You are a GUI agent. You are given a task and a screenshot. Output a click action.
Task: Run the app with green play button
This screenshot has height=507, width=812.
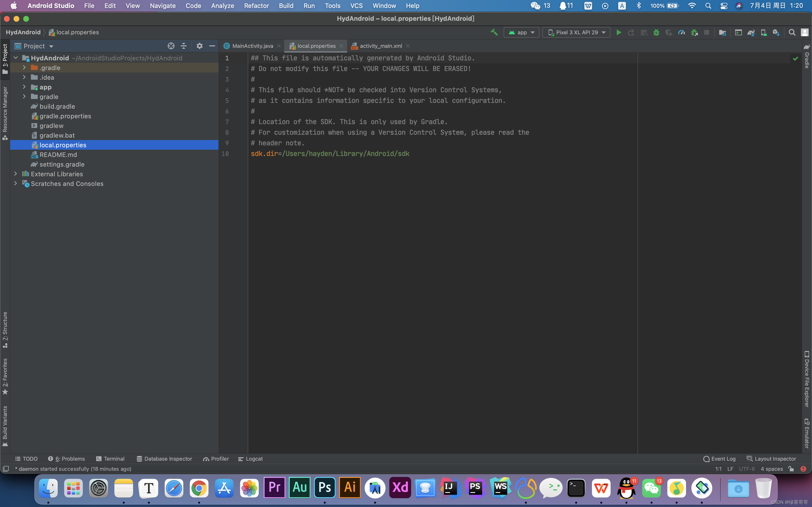pyautogui.click(x=619, y=32)
